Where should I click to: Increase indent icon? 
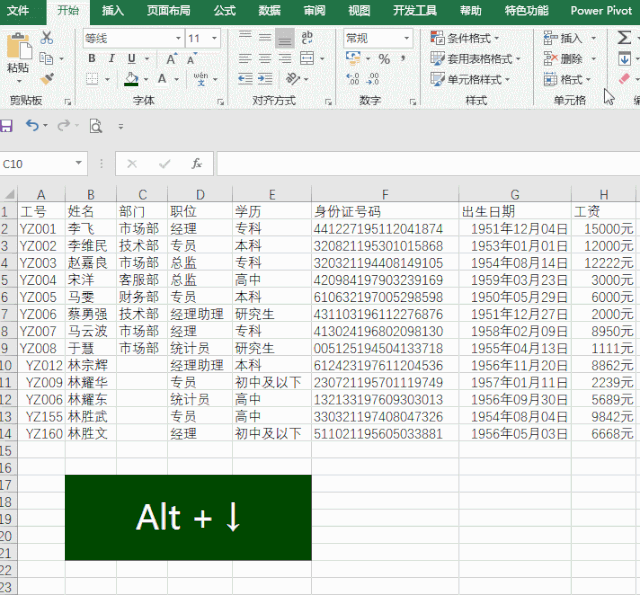pyautogui.click(x=265, y=79)
